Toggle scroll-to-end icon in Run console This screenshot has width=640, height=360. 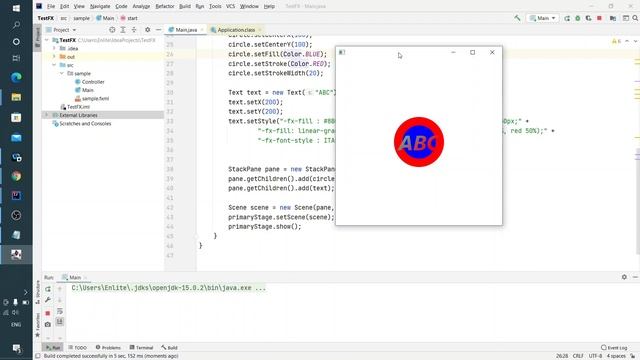pyautogui.click(x=60, y=322)
